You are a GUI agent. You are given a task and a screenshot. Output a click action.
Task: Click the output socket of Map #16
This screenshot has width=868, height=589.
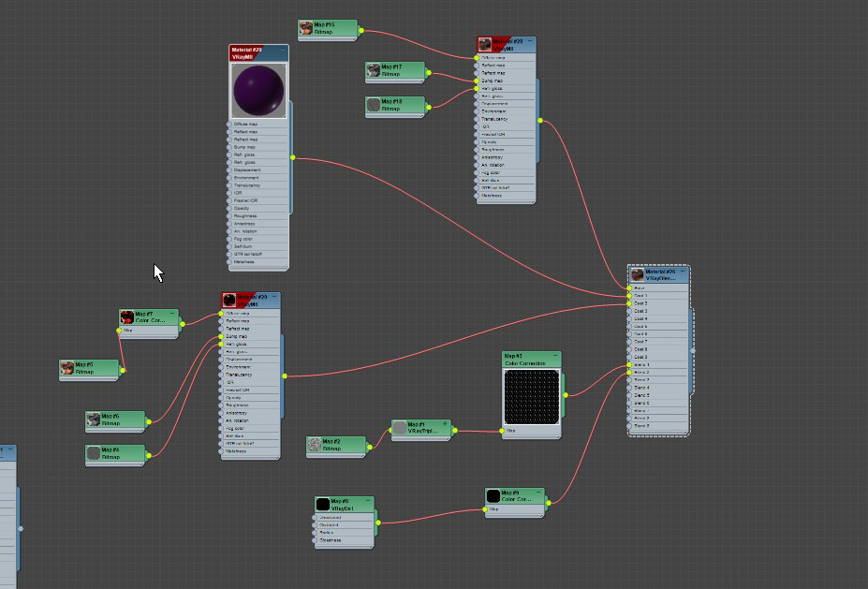click(361, 31)
